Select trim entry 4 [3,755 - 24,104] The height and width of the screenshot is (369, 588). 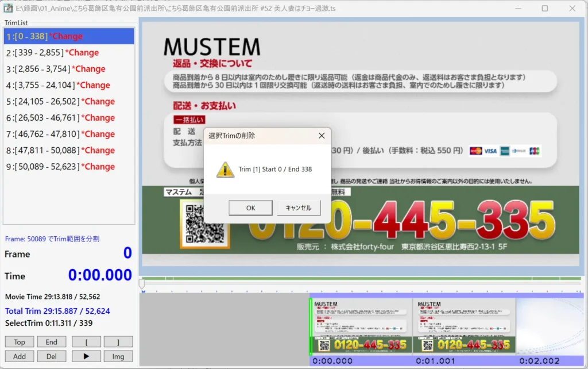point(58,85)
